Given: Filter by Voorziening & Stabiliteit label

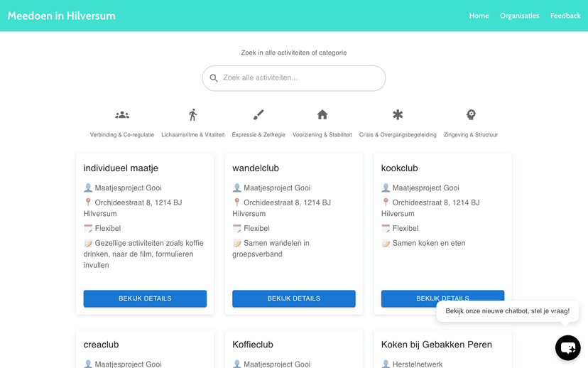Looking at the screenshot, I should [322, 135].
